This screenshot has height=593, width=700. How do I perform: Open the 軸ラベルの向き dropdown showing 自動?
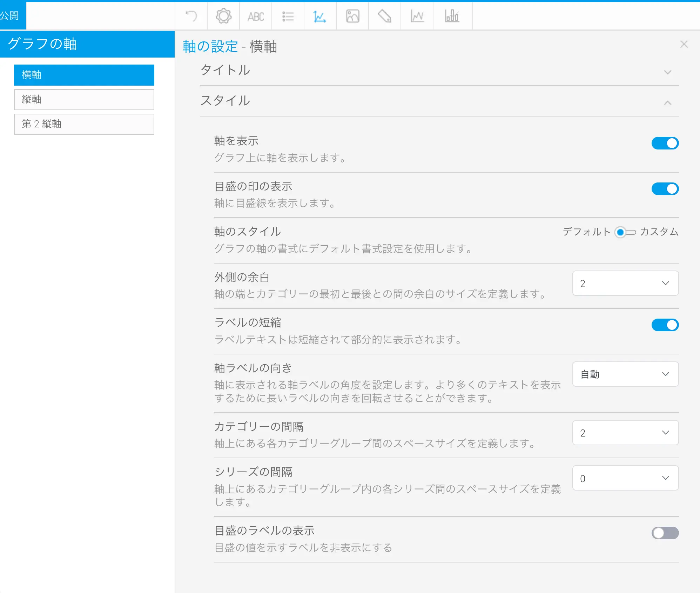[625, 374]
